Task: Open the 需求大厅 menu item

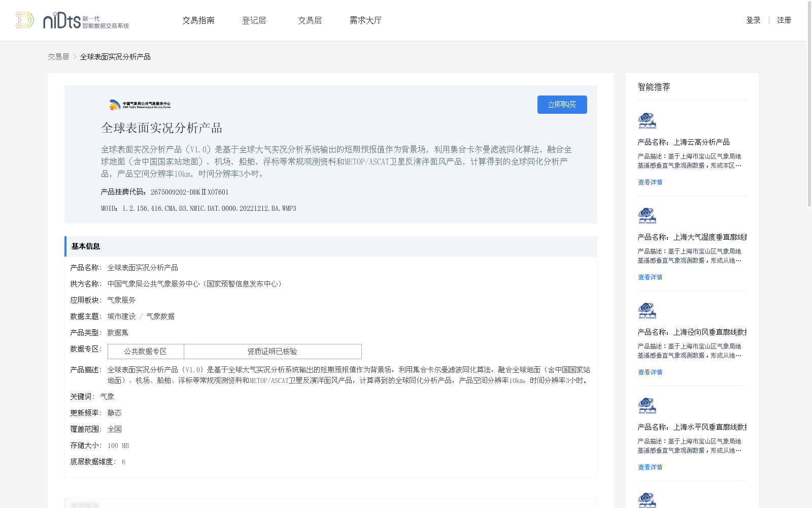Action: pos(365,20)
